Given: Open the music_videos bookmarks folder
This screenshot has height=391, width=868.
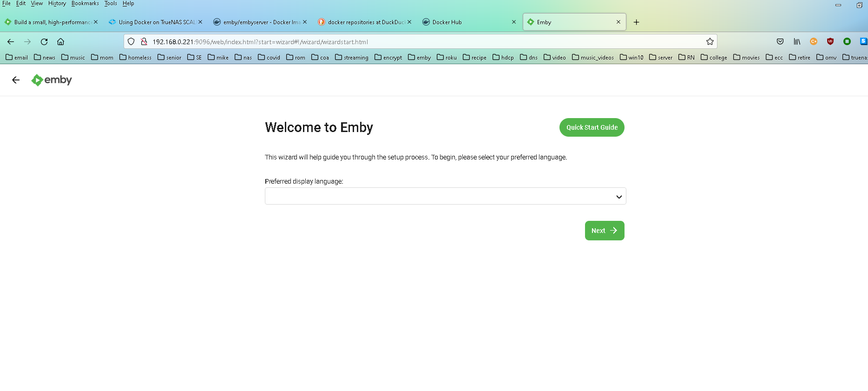Looking at the screenshot, I should click(x=593, y=57).
